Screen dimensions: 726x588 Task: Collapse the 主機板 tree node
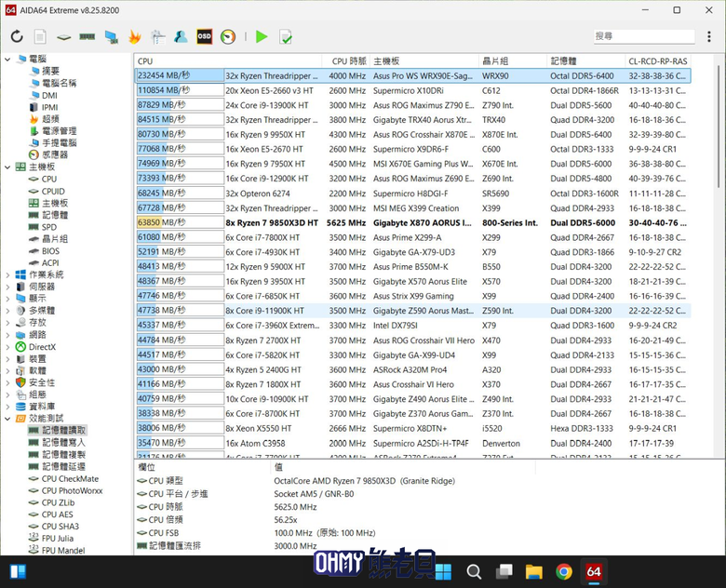coord(7,167)
